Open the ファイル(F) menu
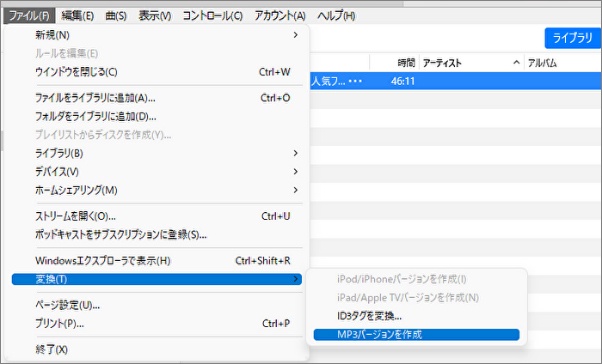 click(29, 16)
